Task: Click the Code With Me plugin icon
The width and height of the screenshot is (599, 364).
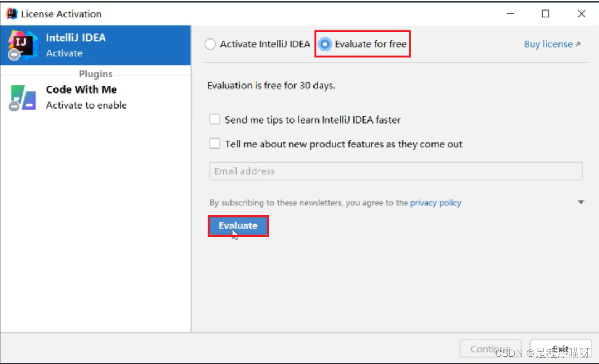Action: point(22,98)
